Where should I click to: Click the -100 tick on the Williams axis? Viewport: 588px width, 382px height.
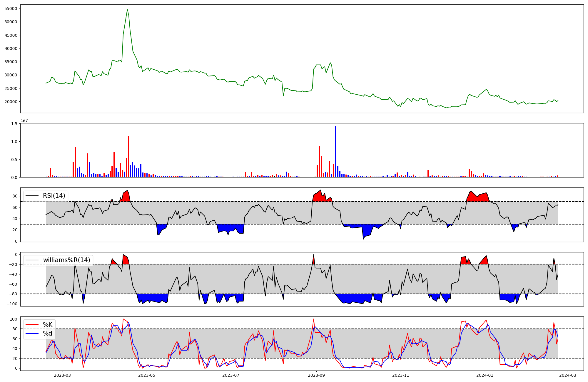(12, 304)
